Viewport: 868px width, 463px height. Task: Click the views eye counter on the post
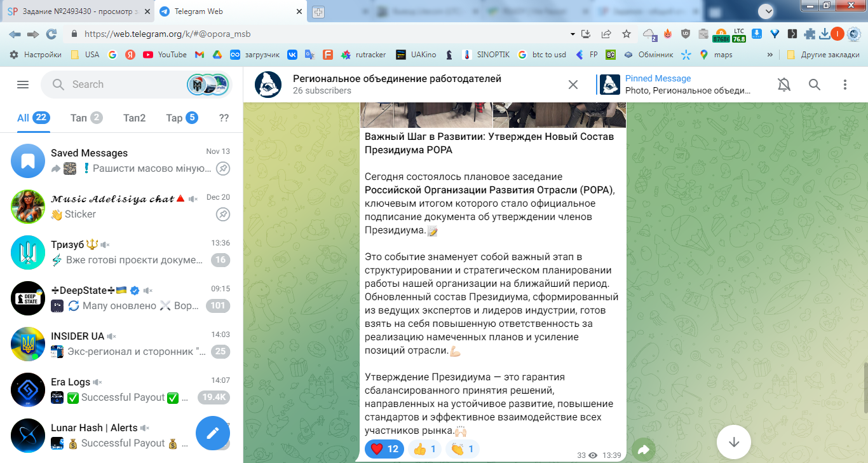pos(588,455)
